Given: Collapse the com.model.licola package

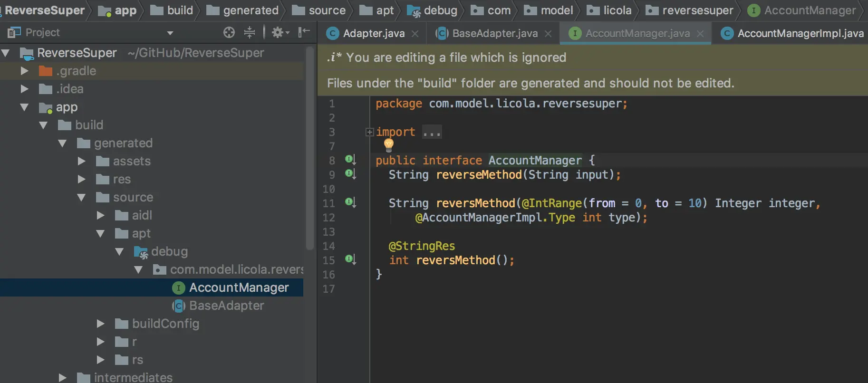Looking at the screenshot, I should coord(139,269).
